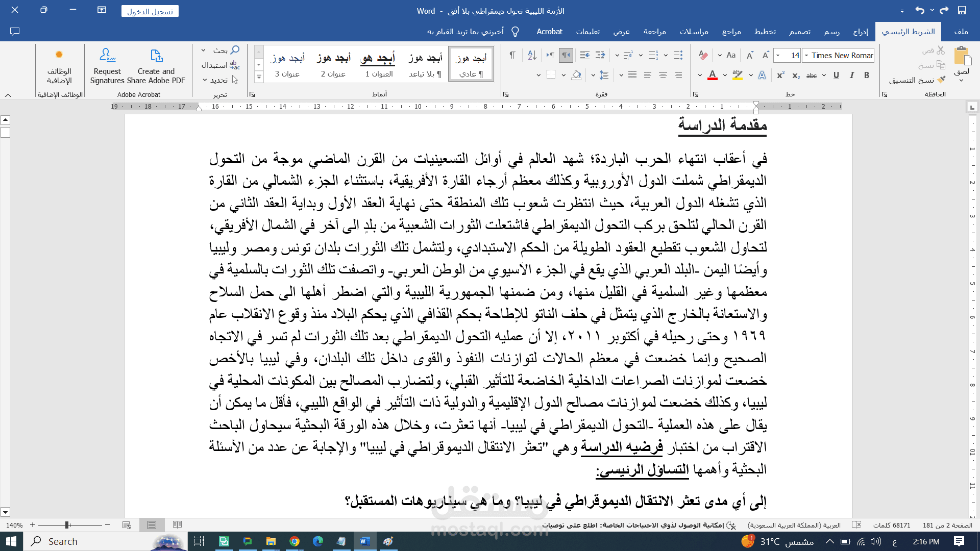Toggle show paragraph marks
Screen dimensions: 980x551
point(512,55)
